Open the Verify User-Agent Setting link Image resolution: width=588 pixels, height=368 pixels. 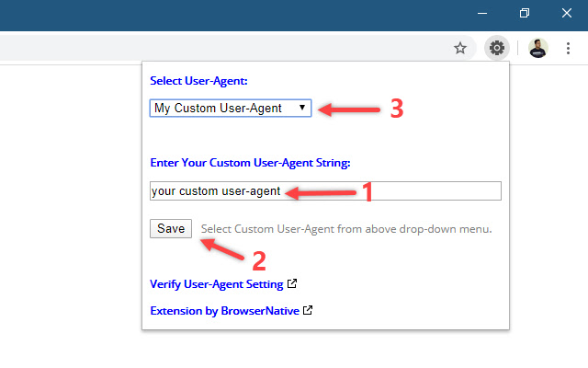pos(217,284)
